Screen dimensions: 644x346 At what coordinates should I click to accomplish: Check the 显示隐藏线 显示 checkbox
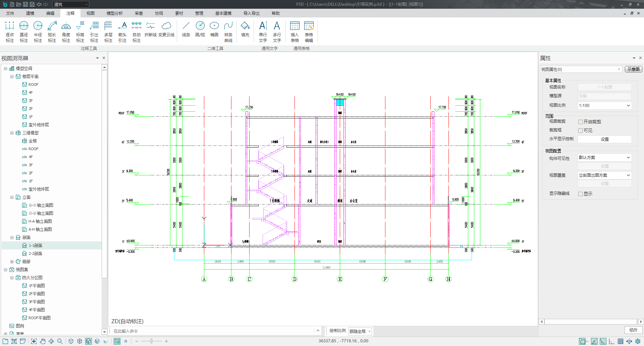[580, 194]
